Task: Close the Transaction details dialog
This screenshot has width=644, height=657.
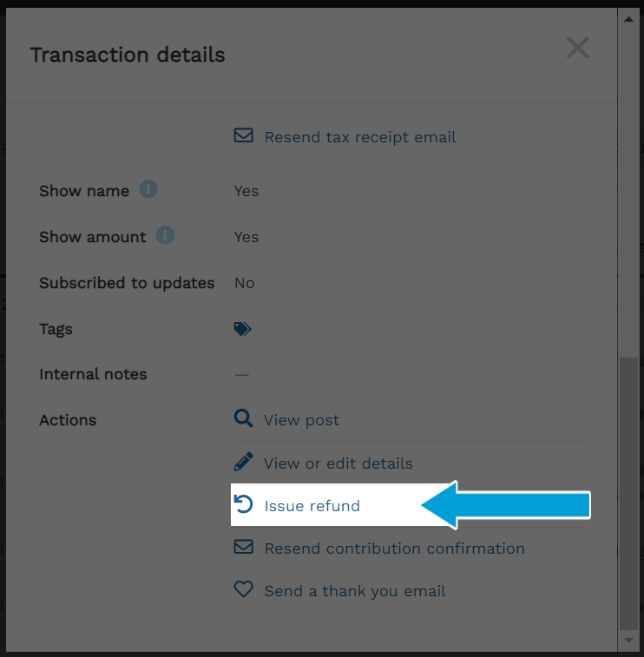Action: coord(578,48)
